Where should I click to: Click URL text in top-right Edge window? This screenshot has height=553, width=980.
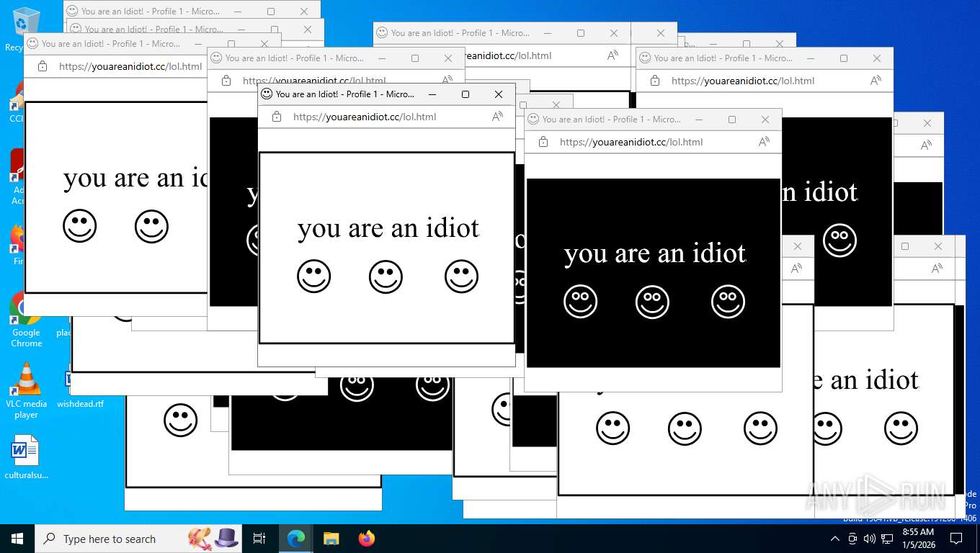tap(743, 81)
